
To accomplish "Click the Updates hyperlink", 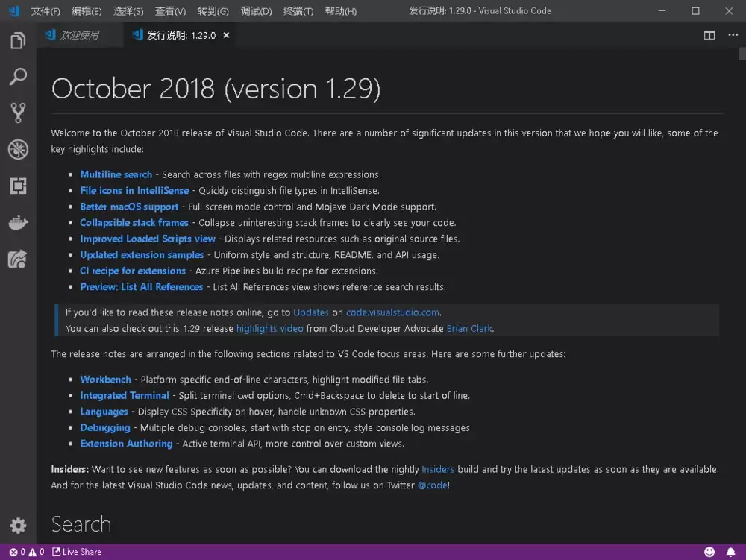I will pos(310,312).
